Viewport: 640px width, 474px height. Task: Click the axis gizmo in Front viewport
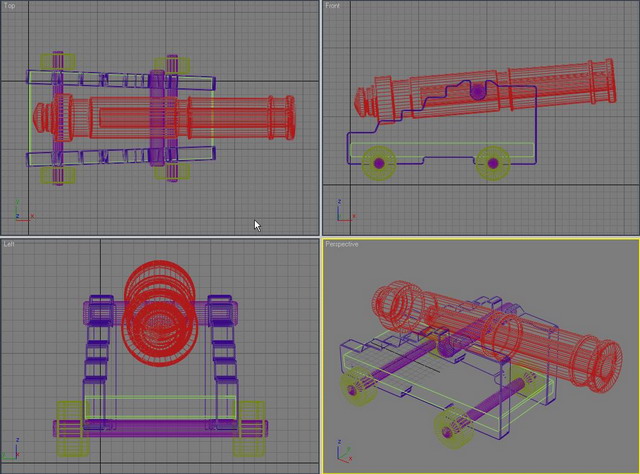(345, 211)
